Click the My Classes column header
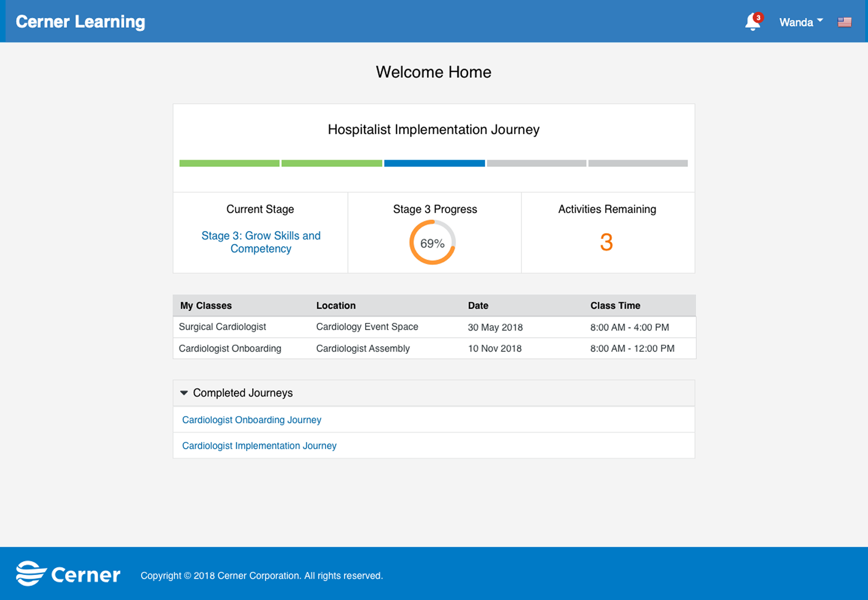Viewport: 868px width, 600px height. click(206, 306)
